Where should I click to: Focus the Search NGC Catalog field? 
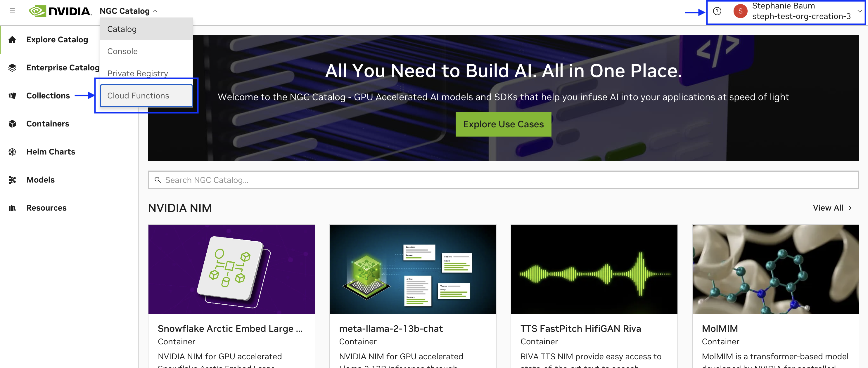[x=503, y=180]
